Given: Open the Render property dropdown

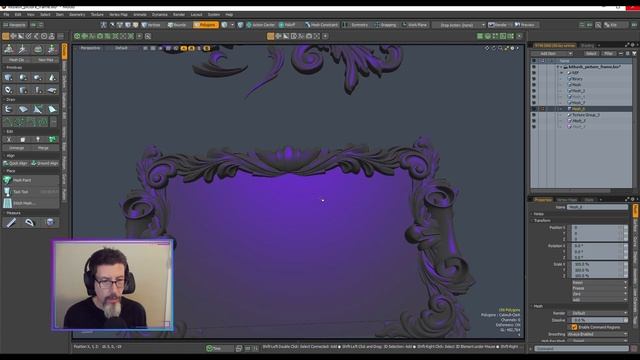Looking at the screenshot, I should coord(597,313).
